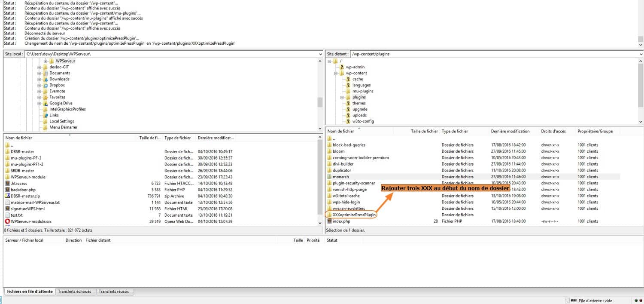
Task: Click the queue status icon in status bar
Action: pyautogui.click(x=574, y=300)
